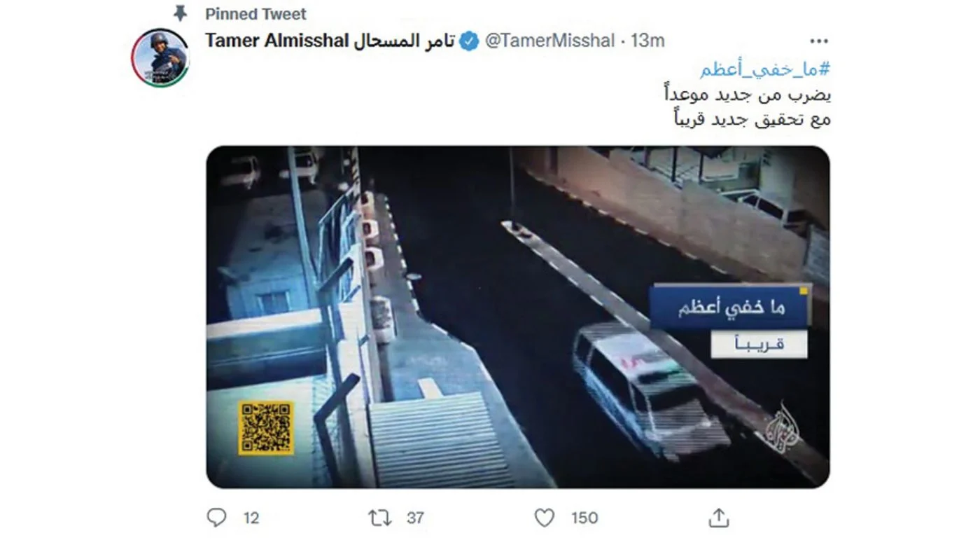Viewport: 980px width, 552px height.
Task: Open the #ما_خفي_أعظم hashtag link
Action: (765, 69)
